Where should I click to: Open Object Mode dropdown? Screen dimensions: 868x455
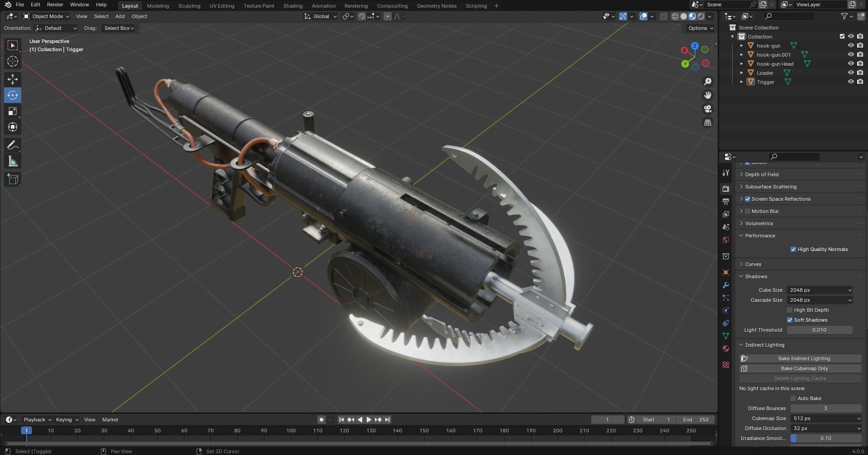tap(46, 16)
